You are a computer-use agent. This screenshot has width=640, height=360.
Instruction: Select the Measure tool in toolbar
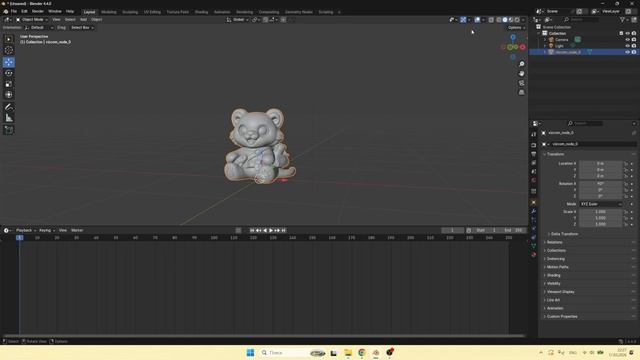(x=9, y=118)
